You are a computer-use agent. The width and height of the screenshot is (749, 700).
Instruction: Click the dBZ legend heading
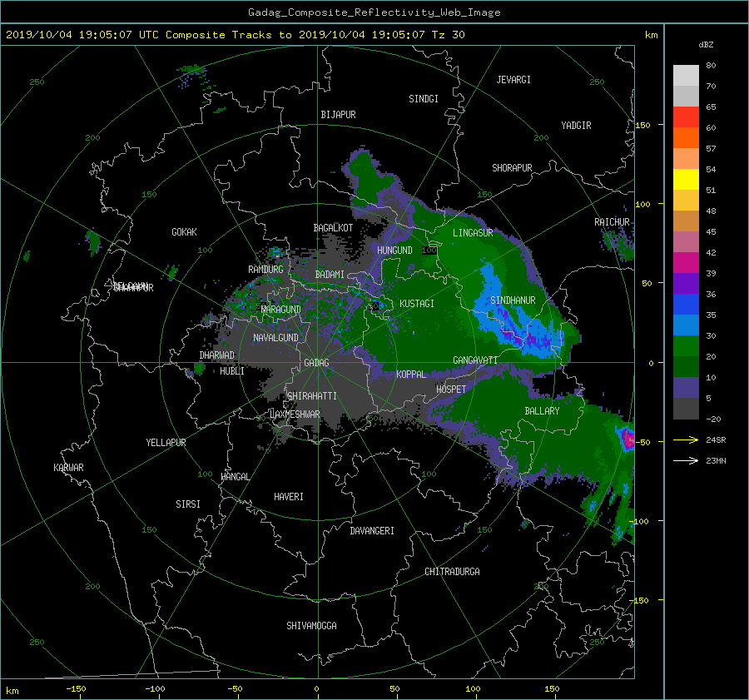706,45
